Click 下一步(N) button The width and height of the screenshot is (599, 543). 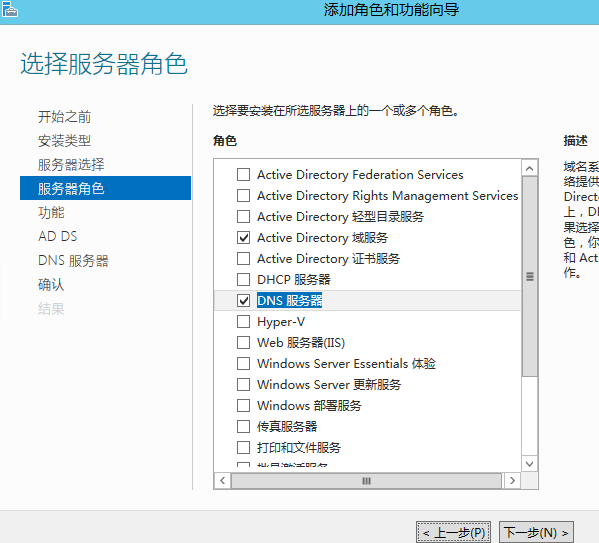[x=536, y=532]
